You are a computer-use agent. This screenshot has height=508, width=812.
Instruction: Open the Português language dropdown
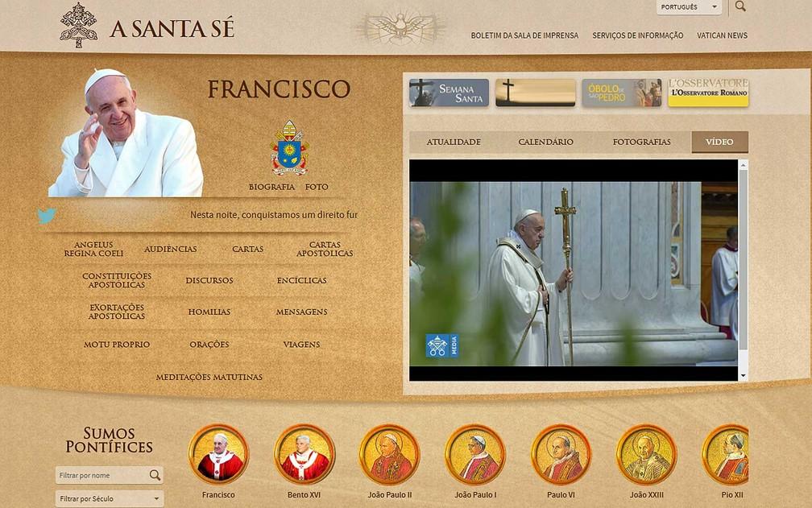(x=689, y=7)
